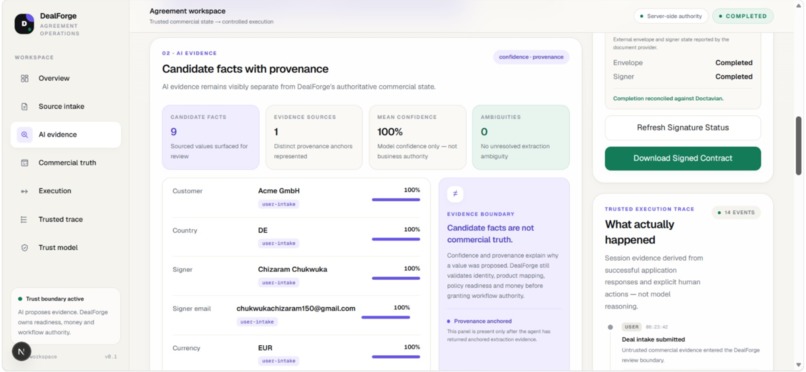This screenshot has width=806, height=372.
Task: Click the Agreement workspace title
Action: 187,11
